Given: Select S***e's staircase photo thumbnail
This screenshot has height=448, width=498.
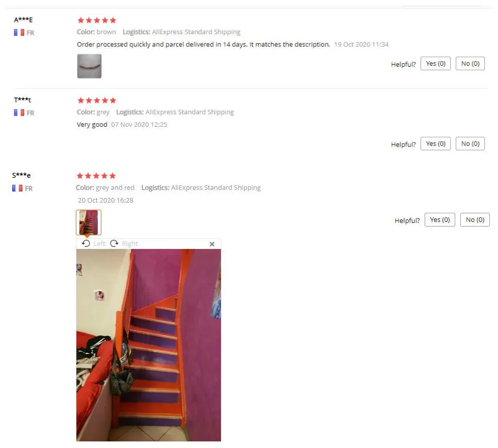Looking at the screenshot, I should [89, 222].
